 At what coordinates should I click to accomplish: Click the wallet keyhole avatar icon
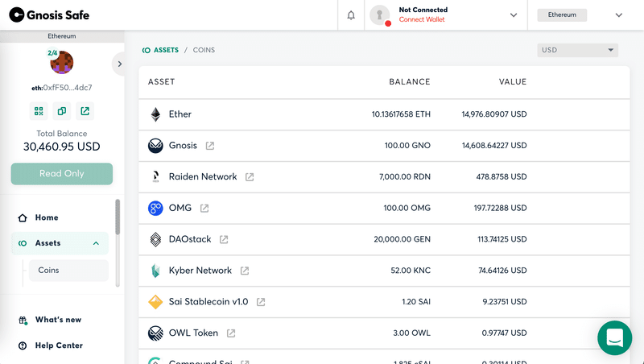379,14
